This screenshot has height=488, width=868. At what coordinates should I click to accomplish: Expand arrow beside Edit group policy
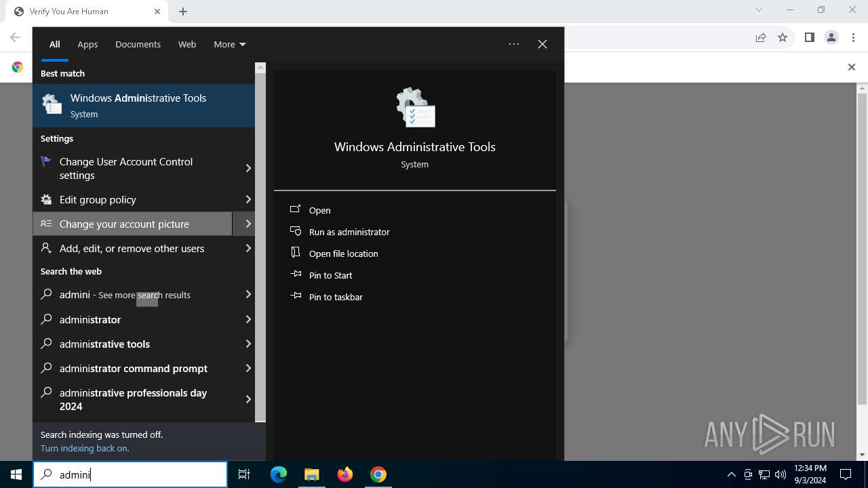click(248, 199)
